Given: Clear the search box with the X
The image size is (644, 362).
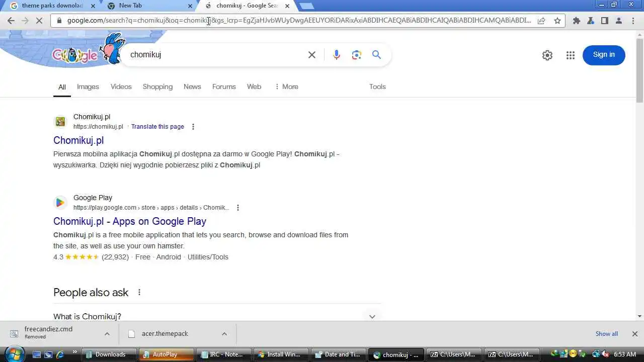Looking at the screenshot, I should 312,55.
